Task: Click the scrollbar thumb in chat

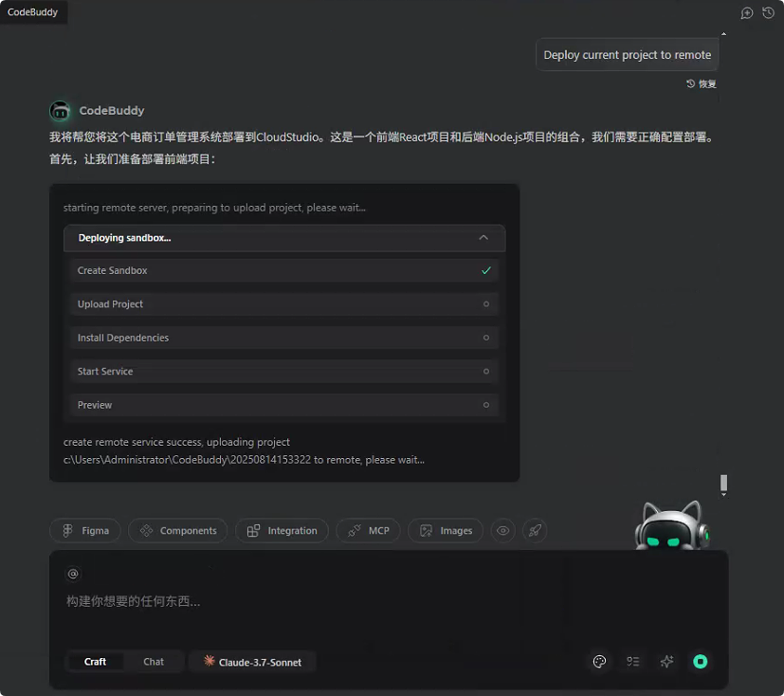Action: pos(723,483)
